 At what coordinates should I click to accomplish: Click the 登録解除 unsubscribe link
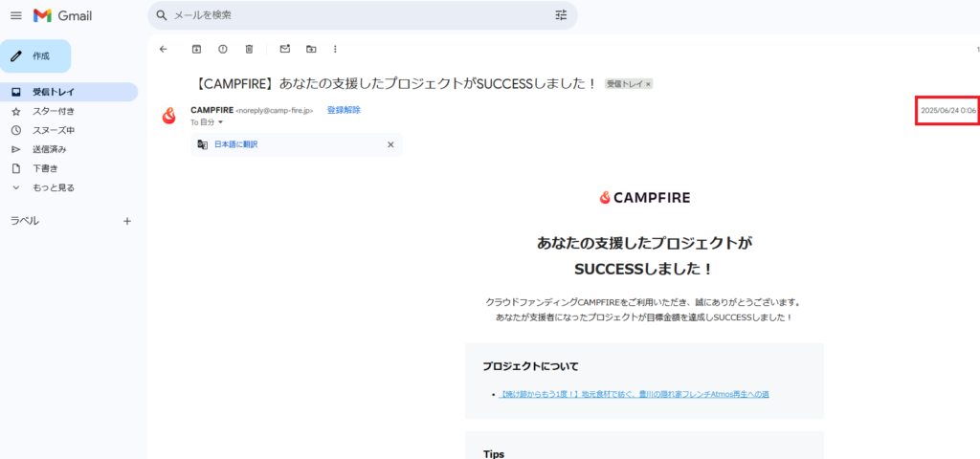(344, 110)
